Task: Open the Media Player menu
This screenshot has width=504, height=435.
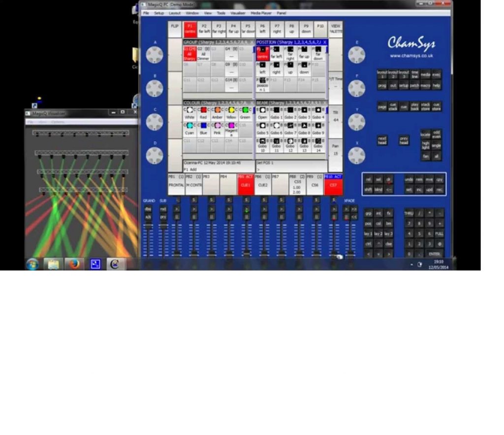Action: (x=261, y=13)
